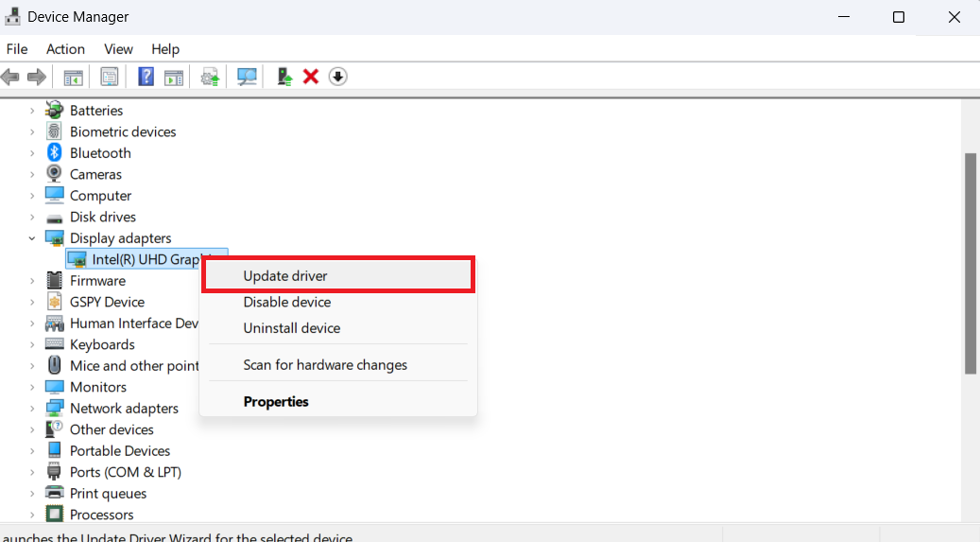980x542 pixels.
Task: Choose Uninstall device in context menu
Action: pyautogui.click(x=338, y=328)
